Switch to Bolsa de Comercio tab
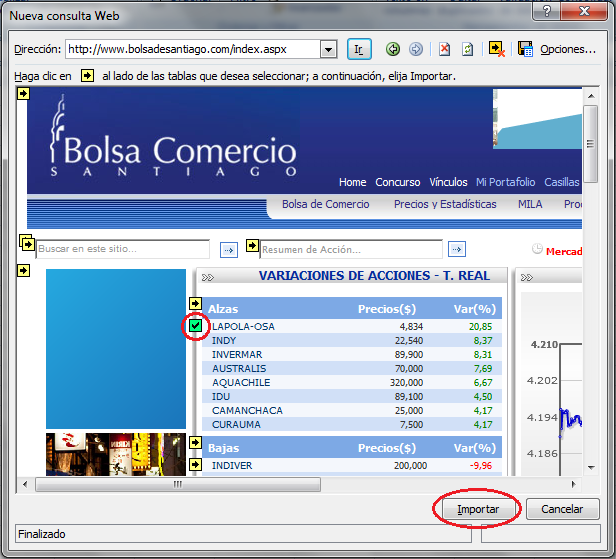Image resolution: width=616 pixels, height=559 pixels. point(326,204)
